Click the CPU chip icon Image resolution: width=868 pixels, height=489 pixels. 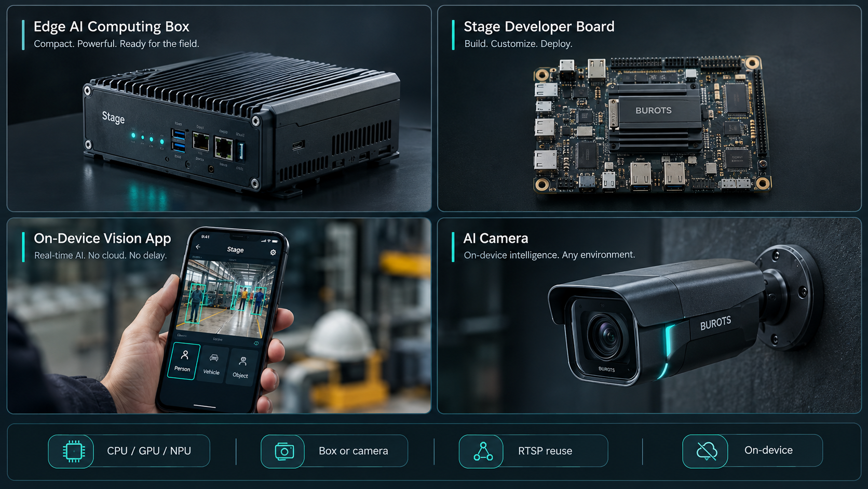pyautogui.click(x=74, y=451)
